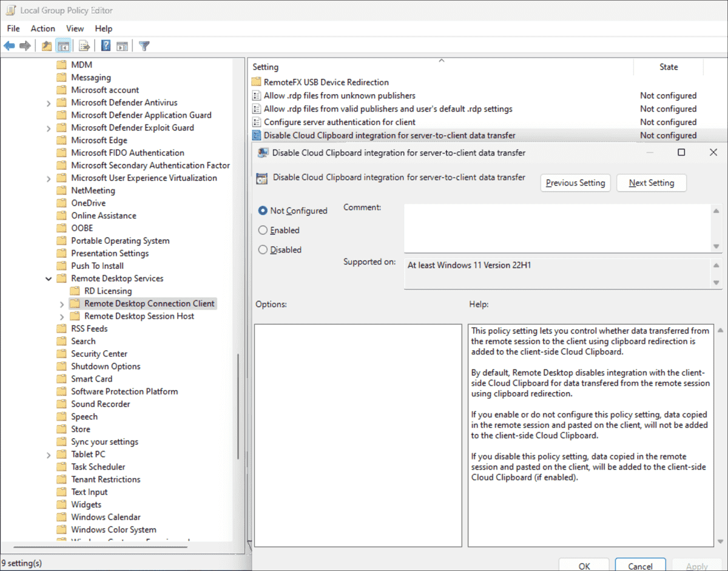Open Help using the toolbar help icon
The width and height of the screenshot is (728, 571).
pos(105,46)
